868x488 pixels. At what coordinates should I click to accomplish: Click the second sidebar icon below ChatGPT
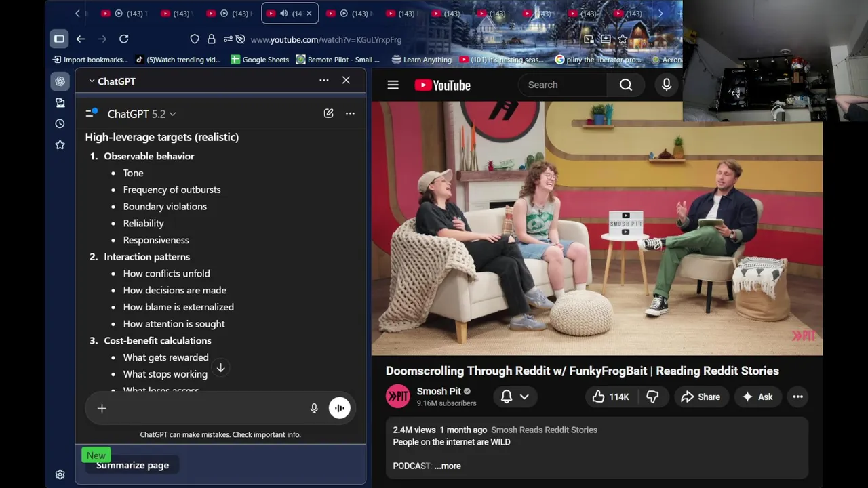click(60, 102)
